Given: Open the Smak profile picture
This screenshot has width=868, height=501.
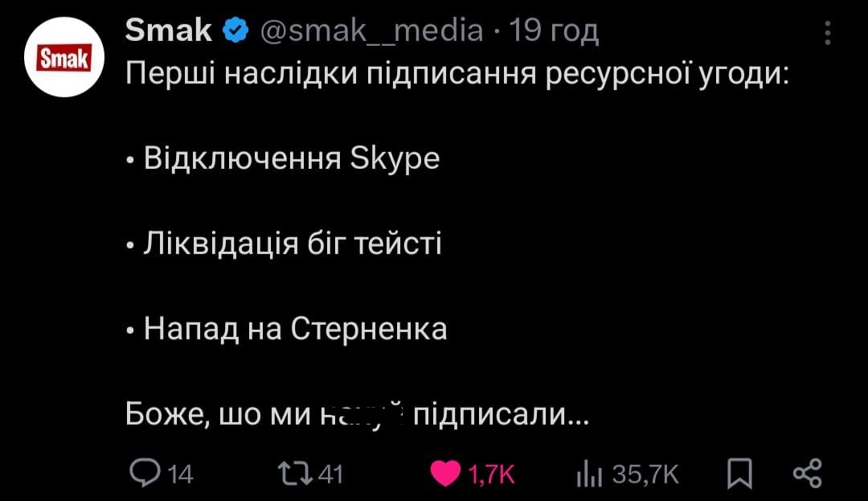Looking at the screenshot, I should tap(66, 58).
